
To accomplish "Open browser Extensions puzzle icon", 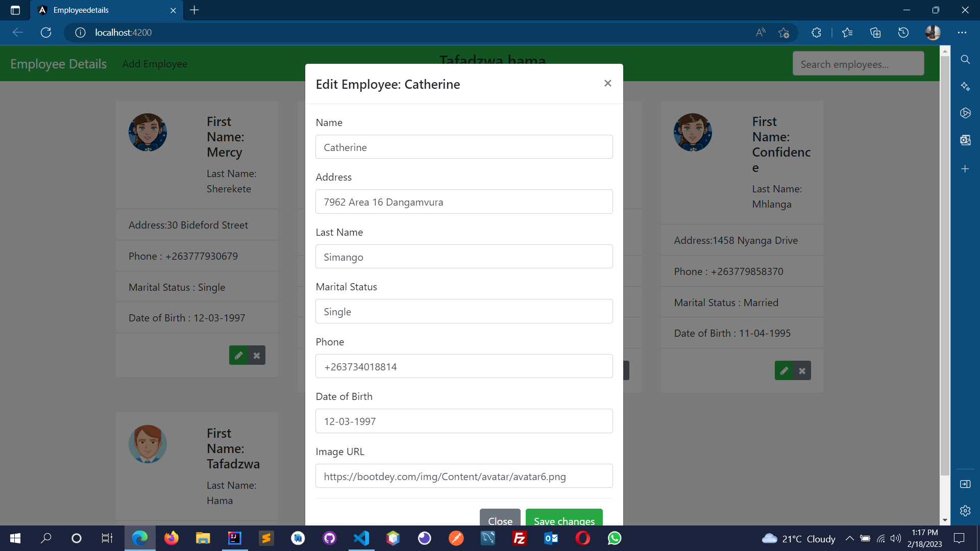I will click(816, 33).
